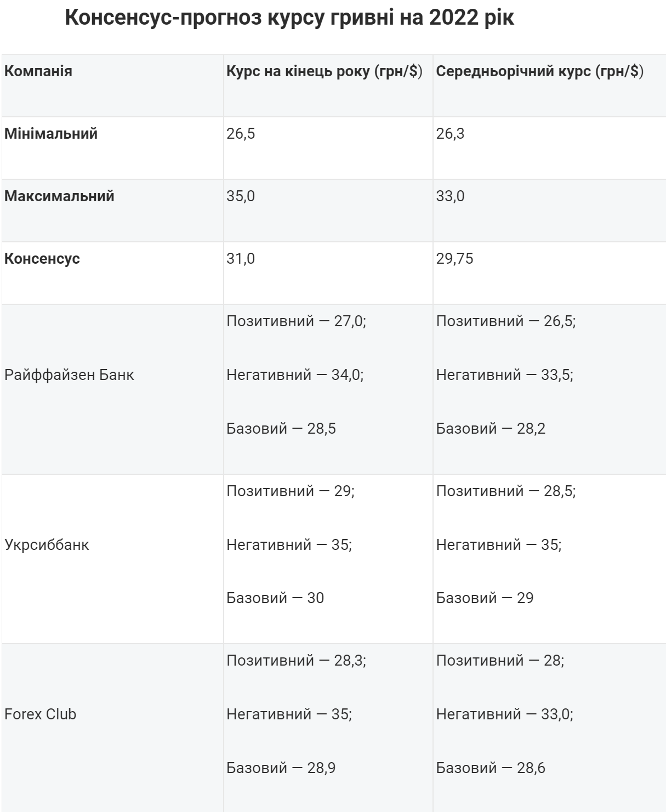
Task: Click the "Негативний — 34,0;" forecast line
Action: pos(295,375)
